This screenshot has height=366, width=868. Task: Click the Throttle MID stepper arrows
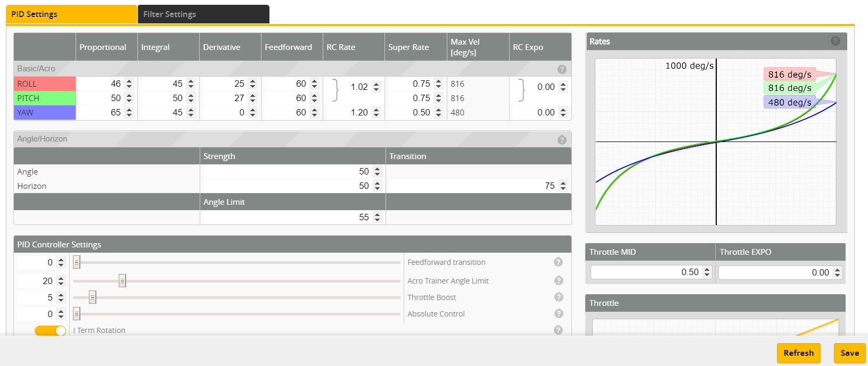point(707,272)
